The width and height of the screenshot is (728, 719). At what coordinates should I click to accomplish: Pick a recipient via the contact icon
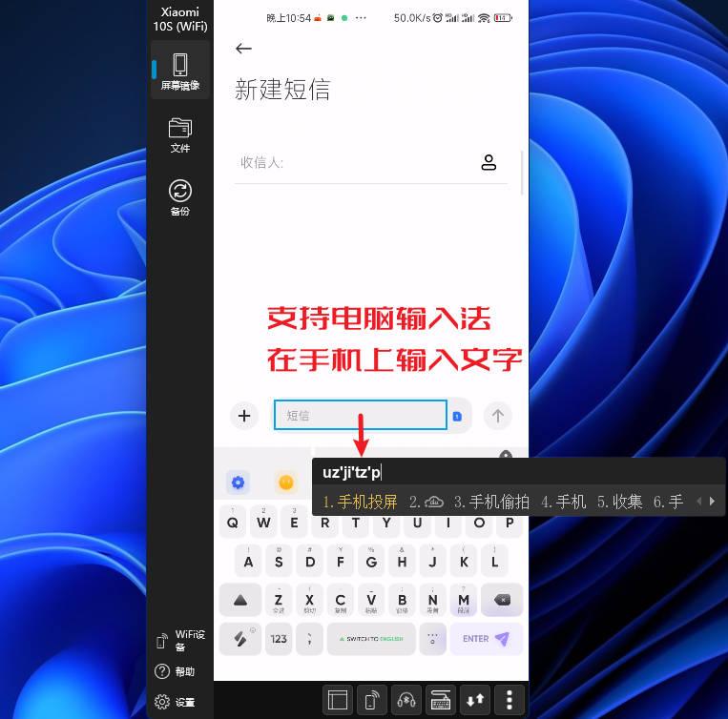pos(489,163)
